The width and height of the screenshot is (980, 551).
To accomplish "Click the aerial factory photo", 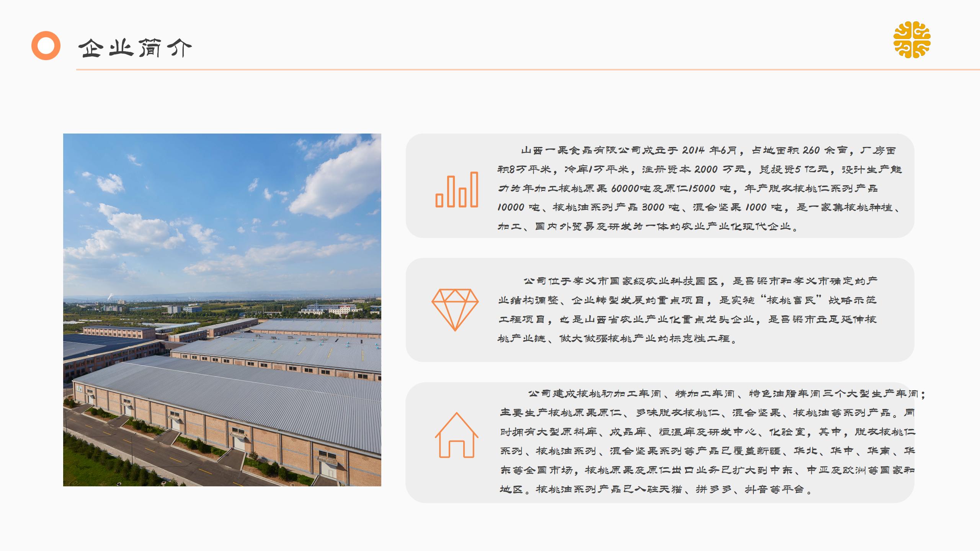I will [222, 310].
